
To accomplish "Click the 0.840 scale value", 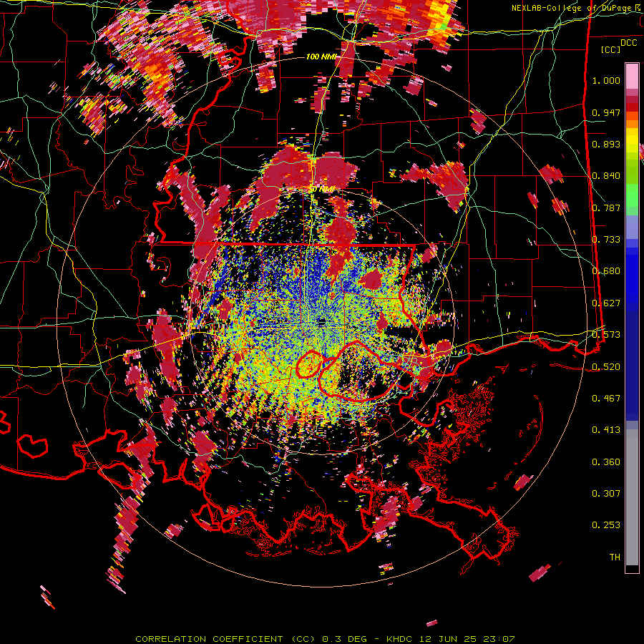I will (606, 176).
